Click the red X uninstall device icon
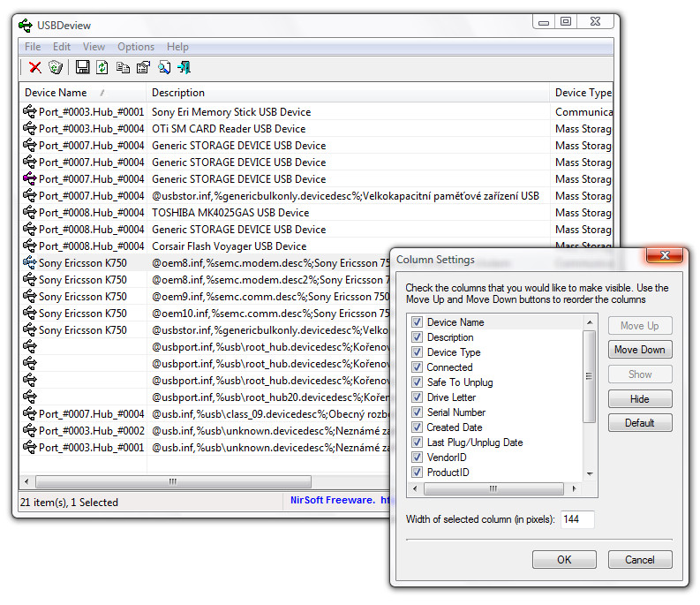700x605 pixels. (34, 67)
